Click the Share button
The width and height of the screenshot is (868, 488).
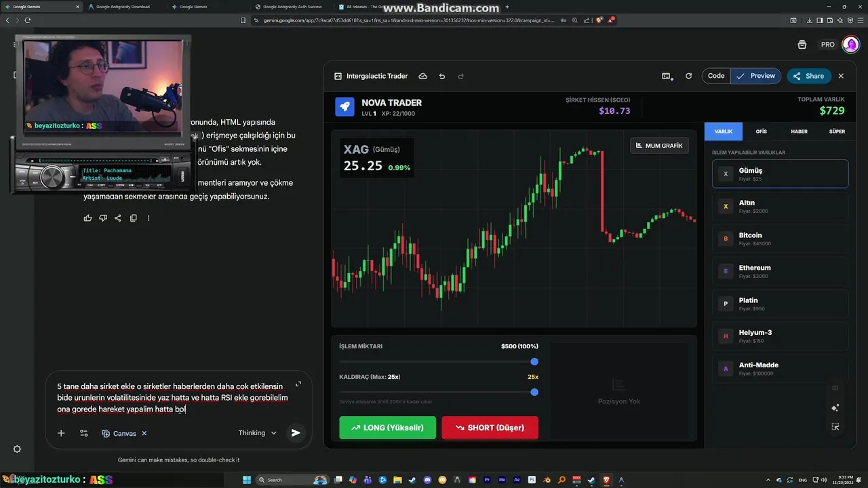(x=808, y=76)
